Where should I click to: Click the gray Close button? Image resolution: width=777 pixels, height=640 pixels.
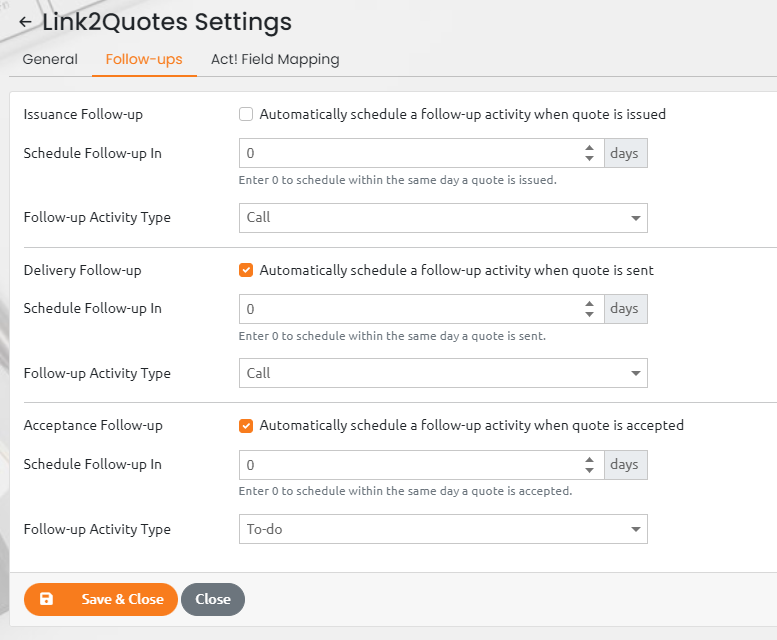click(x=213, y=599)
